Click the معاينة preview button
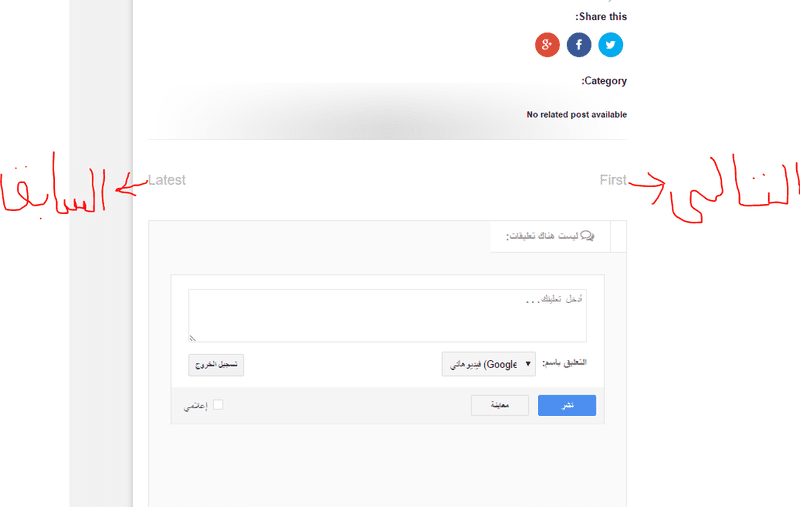800x507 pixels. pos(500,405)
